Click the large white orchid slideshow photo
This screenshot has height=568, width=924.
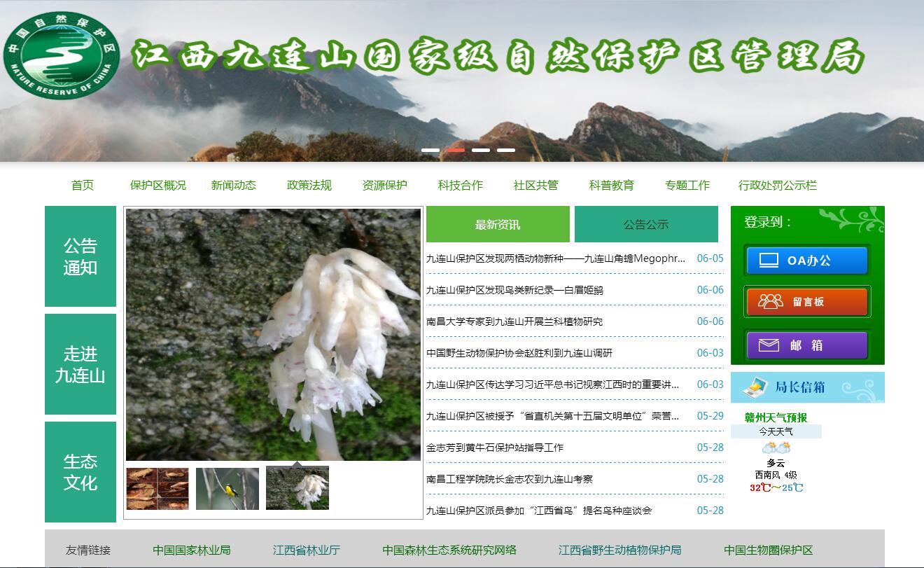tap(274, 335)
